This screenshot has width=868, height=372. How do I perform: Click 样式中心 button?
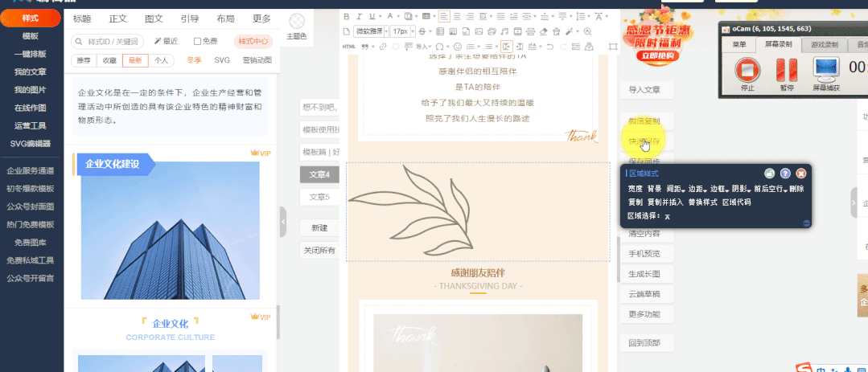pyautogui.click(x=253, y=41)
